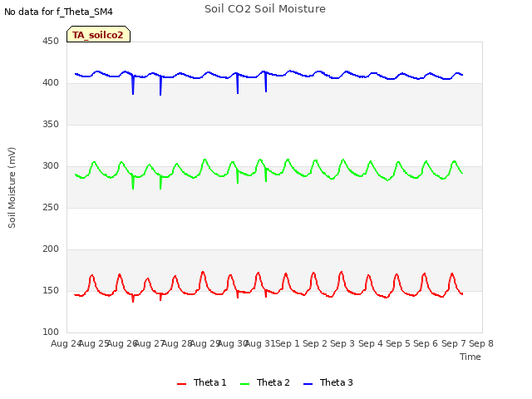532x399 pixels.
Task: Click the chart title Soil CO2 Soil Moisture
Action: pyautogui.click(x=265, y=9)
